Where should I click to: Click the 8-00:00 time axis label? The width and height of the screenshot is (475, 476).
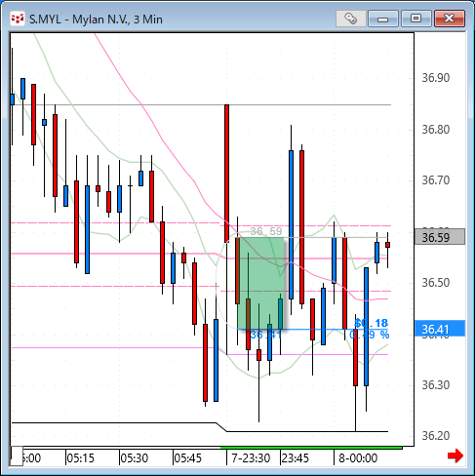coord(358,458)
